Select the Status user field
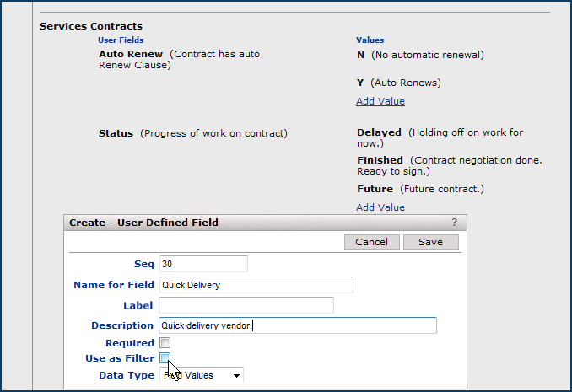572x392 pixels. tap(116, 133)
